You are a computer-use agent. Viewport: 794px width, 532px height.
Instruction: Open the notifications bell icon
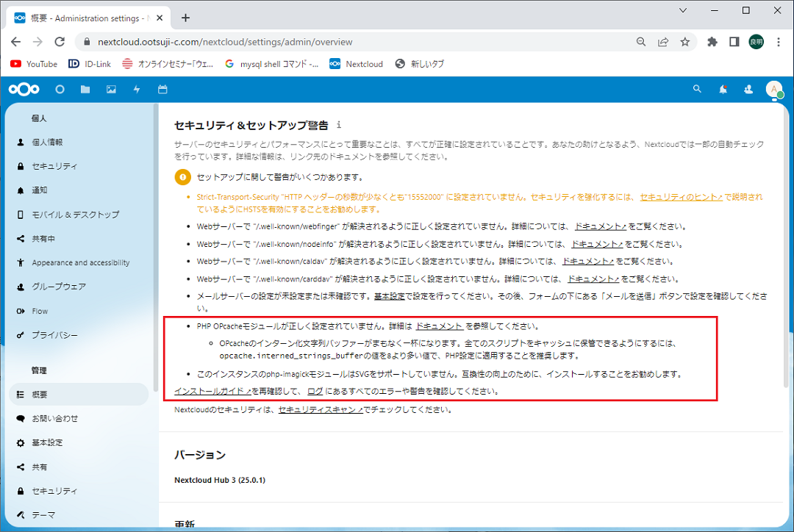pos(723,90)
